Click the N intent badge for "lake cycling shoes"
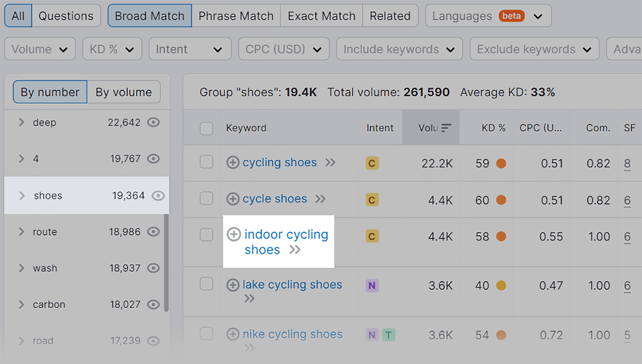 (x=372, y=285)
